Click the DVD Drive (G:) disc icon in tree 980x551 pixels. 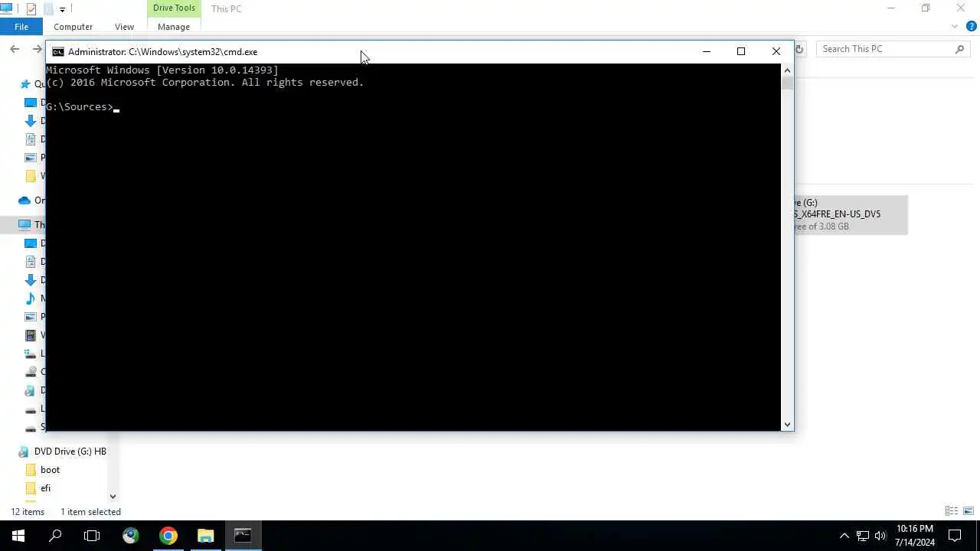tap(24, 452)
